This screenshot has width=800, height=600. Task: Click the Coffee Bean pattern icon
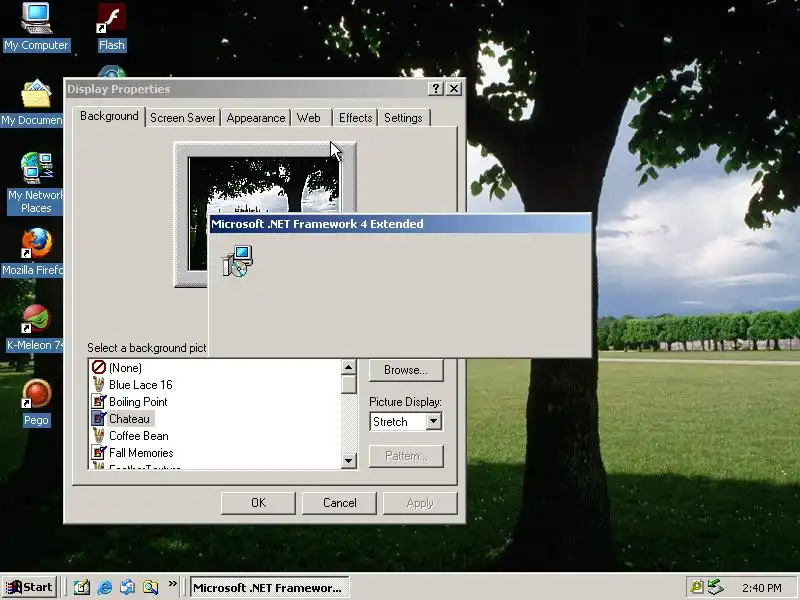(x=98, y=435)
